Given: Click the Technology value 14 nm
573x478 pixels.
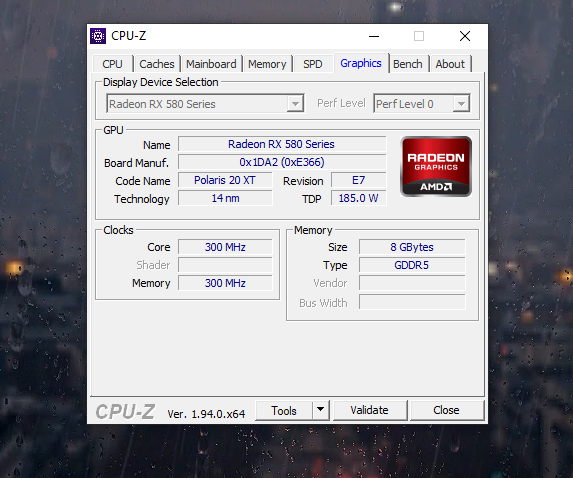Looking at the screenshot, I should [225, 198].
